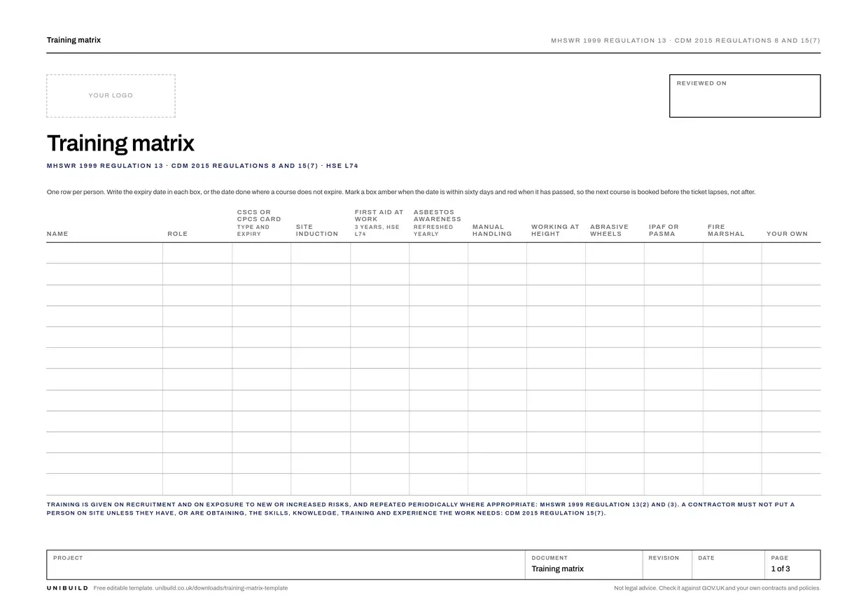This screenshot has width=868, height=614.
Task: Click the small Training matrix header at the top
Action: click(x=73, y=40)
